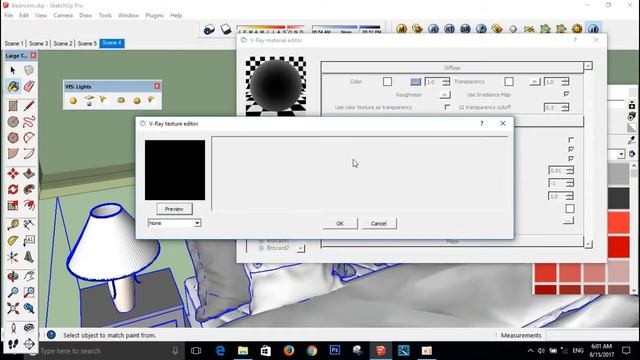Choose the Protractor tool
Screen dimensions: 640x360
pos(13,241)
